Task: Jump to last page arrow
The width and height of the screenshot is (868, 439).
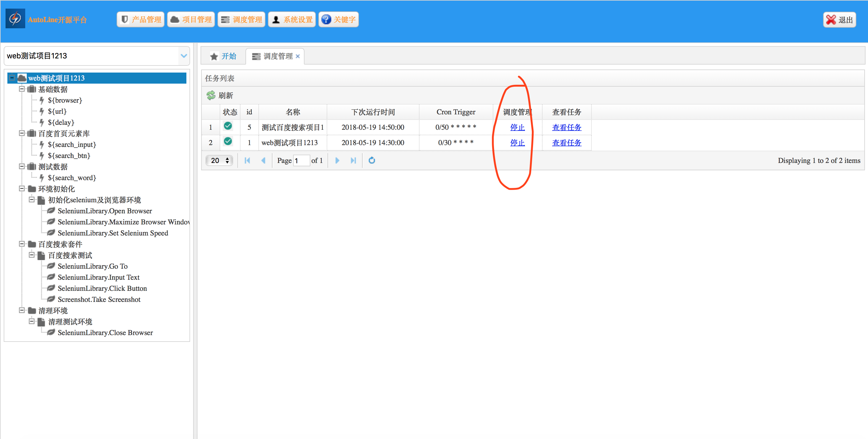Action: [x=353, y=160]
